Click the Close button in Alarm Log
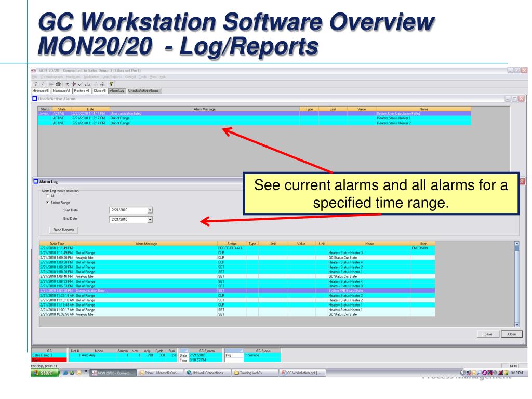The height and width of the screenshot is (399, 532). pyautogui.click(x=512, y=334)
